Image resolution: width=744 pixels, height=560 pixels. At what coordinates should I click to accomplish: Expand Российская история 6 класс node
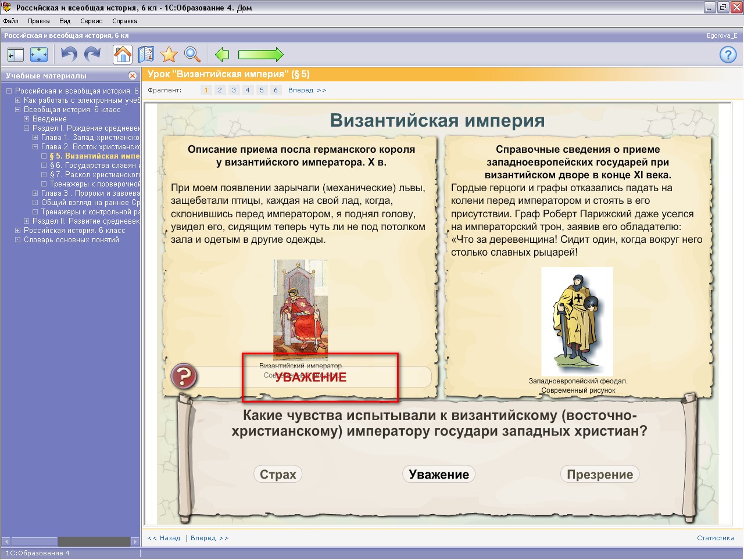pos(17,231)
